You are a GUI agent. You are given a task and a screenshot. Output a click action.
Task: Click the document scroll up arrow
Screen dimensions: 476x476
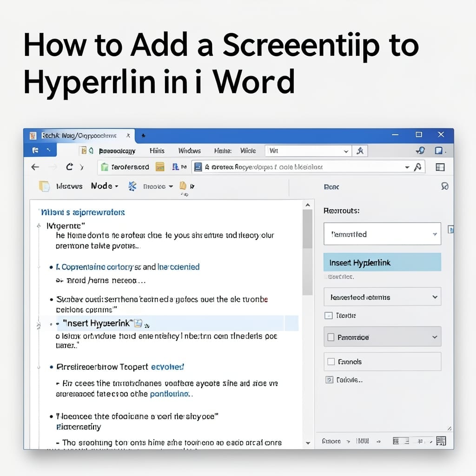[x=308, y=205]
